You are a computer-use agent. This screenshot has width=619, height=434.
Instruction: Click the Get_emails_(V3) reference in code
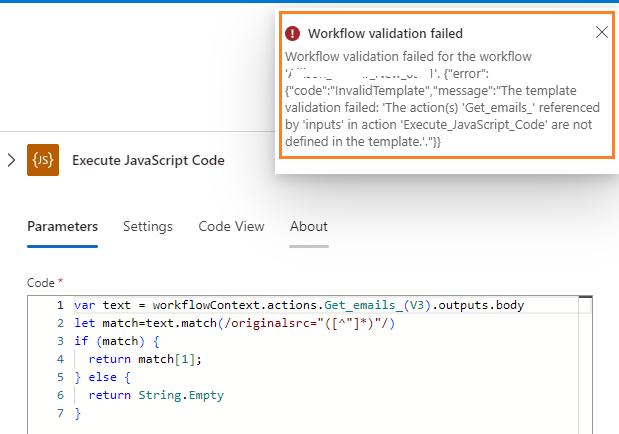pyautogui.click(x=380, y=305)
